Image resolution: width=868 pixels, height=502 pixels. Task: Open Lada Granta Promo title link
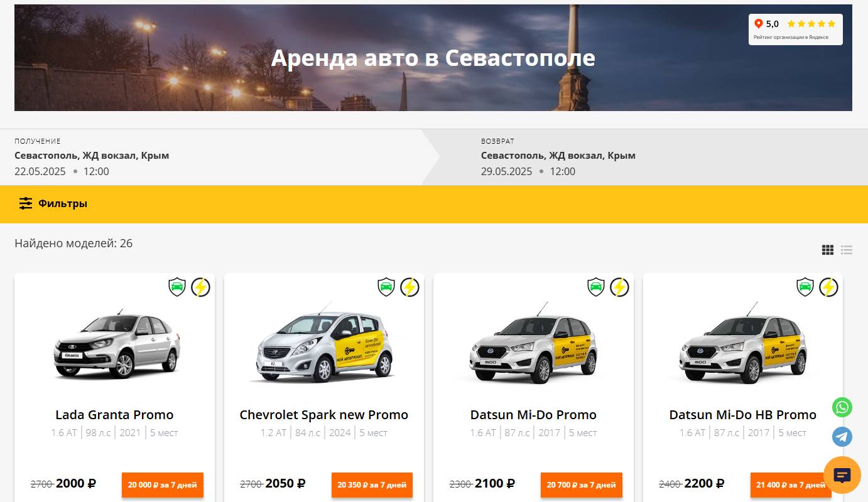114,415
